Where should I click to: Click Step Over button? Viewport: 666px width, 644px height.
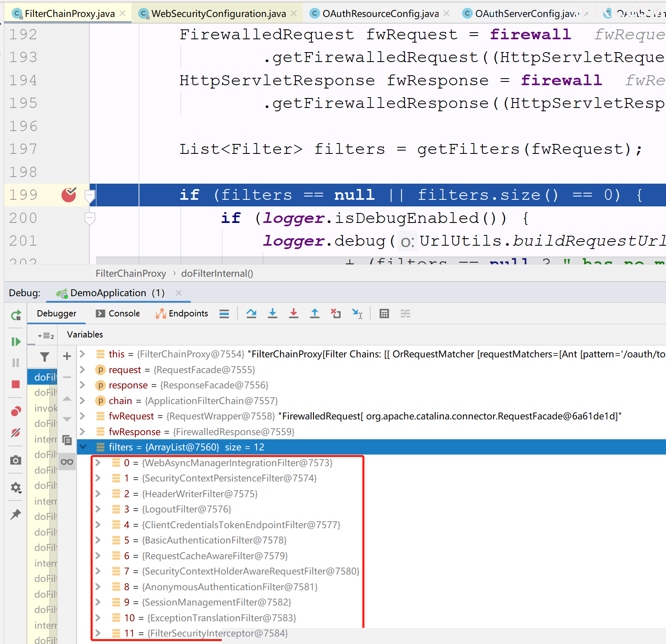(x=251, y=314)
